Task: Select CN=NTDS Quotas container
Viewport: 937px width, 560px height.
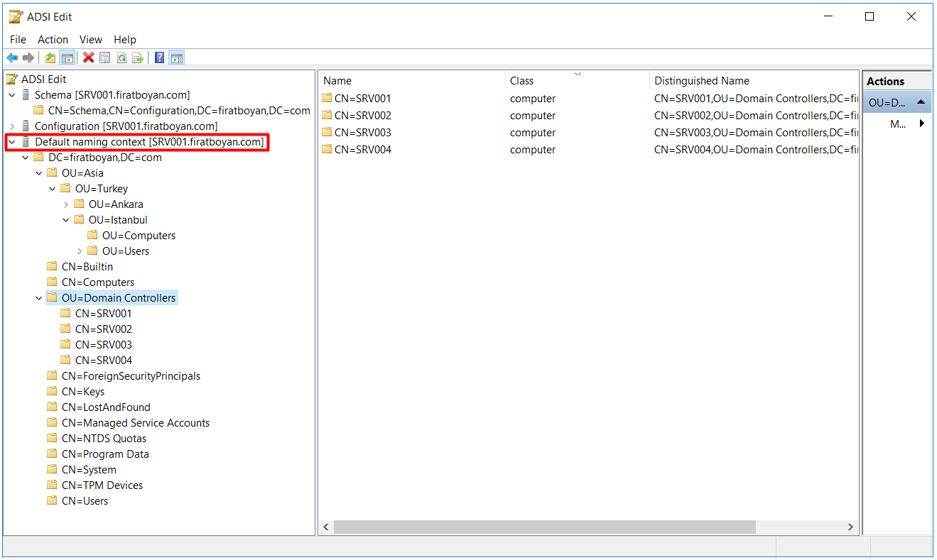Action: pyautogui.click(x=104, y=439)
